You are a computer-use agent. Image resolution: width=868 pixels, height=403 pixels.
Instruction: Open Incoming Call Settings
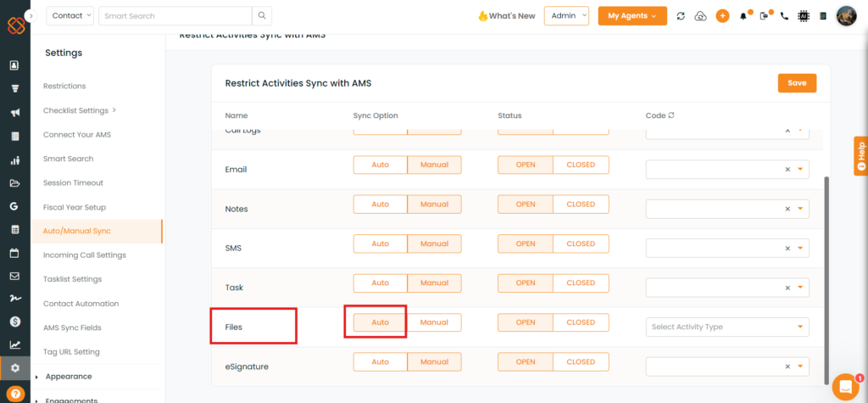pyautogui.click(x=84, y=255)
